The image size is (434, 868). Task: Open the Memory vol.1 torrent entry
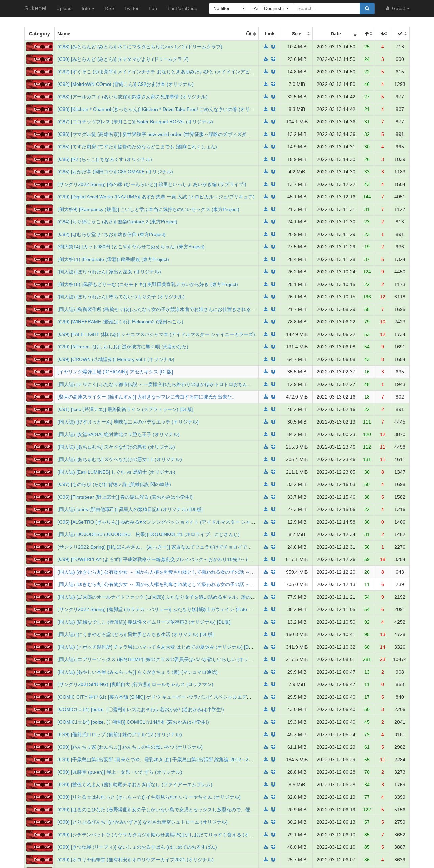[x=116, y=359]
